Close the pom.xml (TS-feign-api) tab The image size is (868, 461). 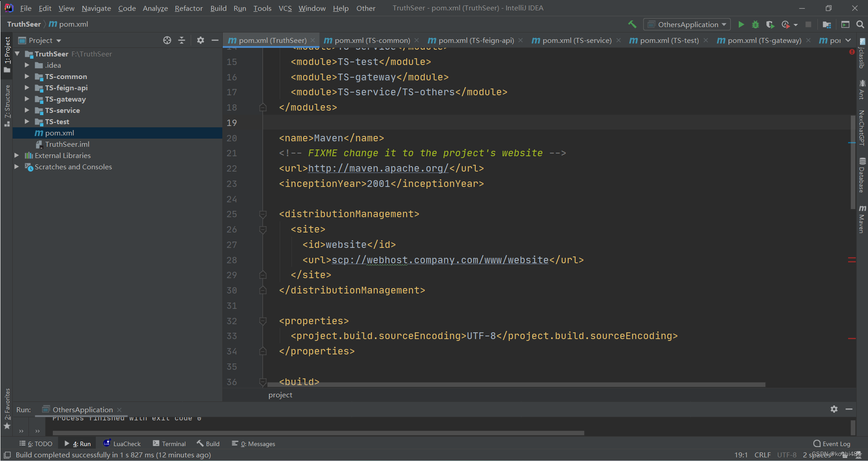521,41
